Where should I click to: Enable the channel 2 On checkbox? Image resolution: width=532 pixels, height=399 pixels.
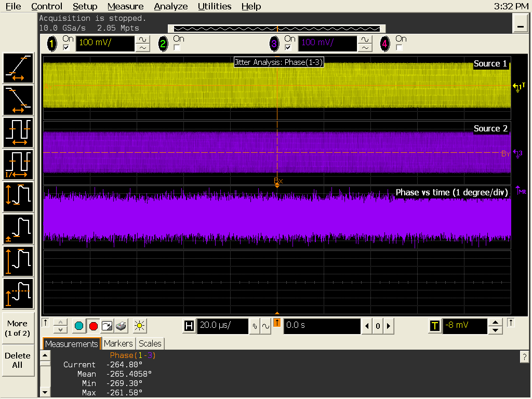click(177, 47)
